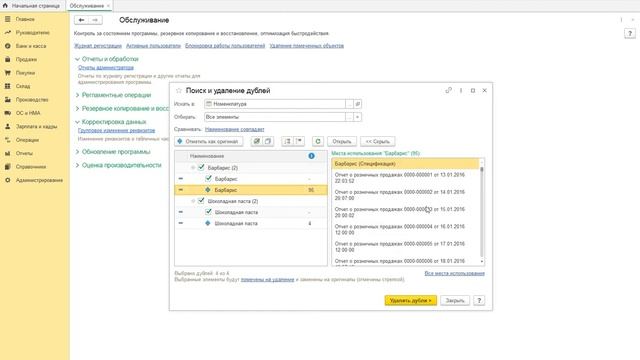Collapse Отчеты и обработки section
Viewport: 640px width, 360px height.
point(77,59)
